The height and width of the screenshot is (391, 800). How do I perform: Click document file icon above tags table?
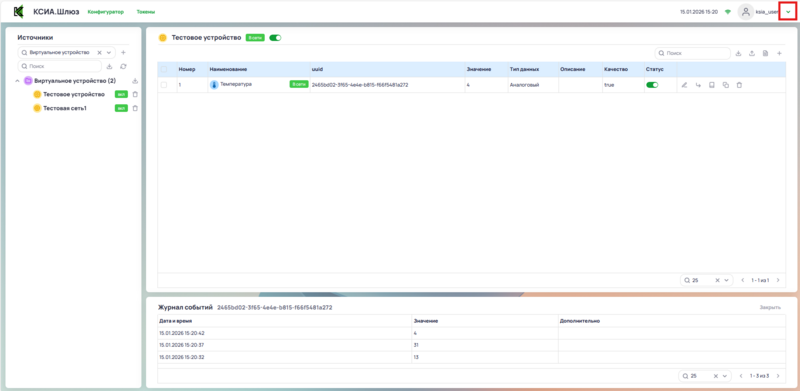(765, 53)
